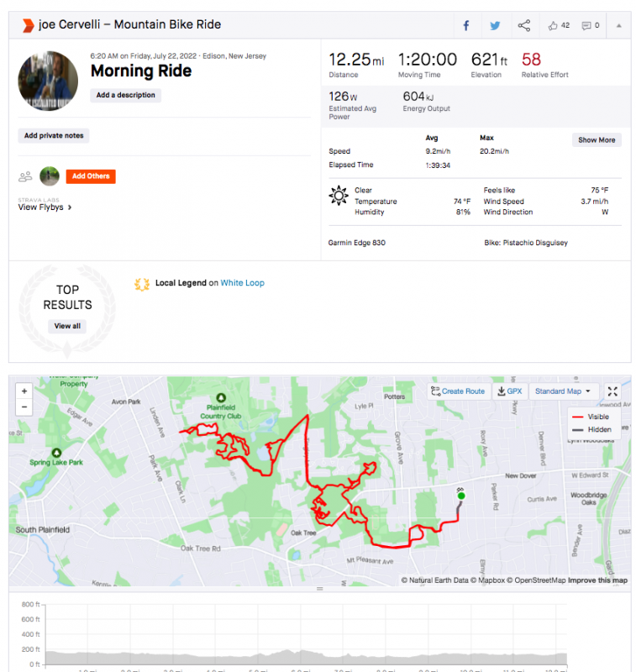Zoom out on the map
This screenshot has width=636, height=672.
[24, 407]
